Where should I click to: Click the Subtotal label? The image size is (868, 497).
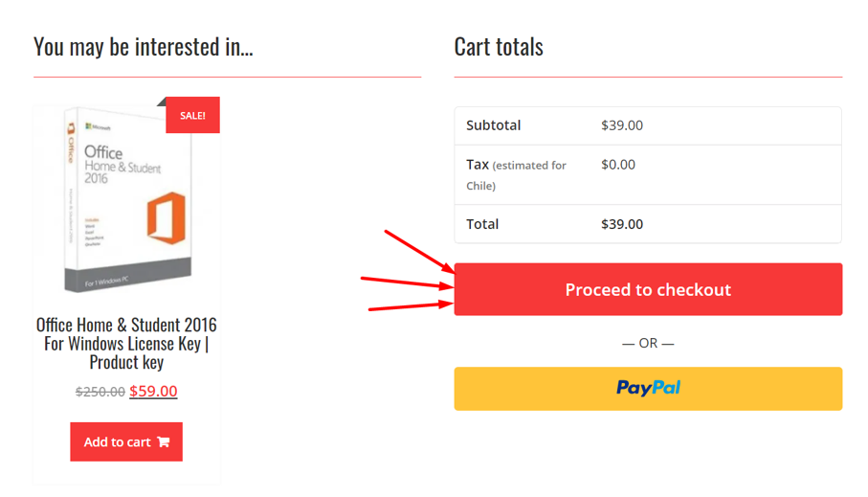point(493,125)
